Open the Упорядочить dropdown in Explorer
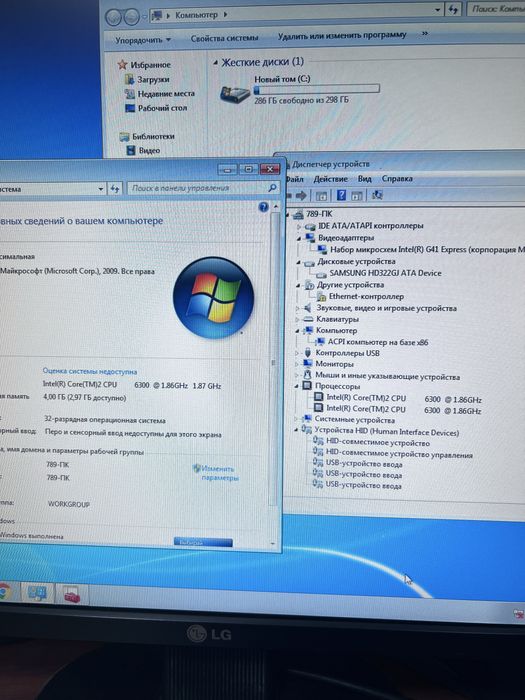 (x=143, y=40)
